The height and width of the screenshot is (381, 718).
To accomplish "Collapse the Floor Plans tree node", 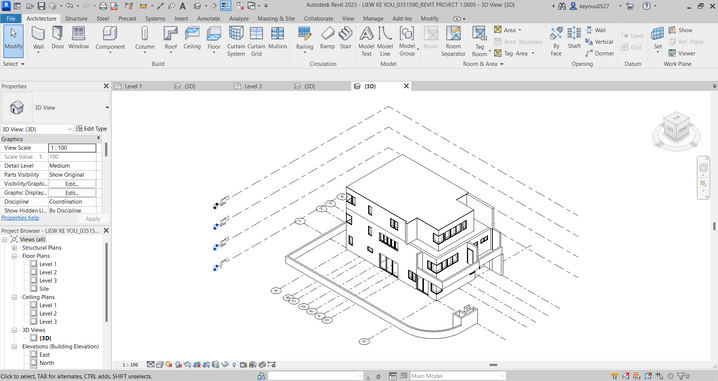I will click(x=14, y=256).
